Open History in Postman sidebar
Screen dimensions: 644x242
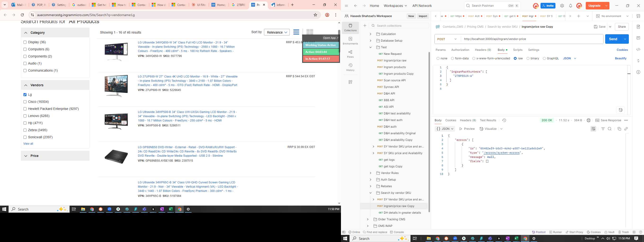(350, 67)
